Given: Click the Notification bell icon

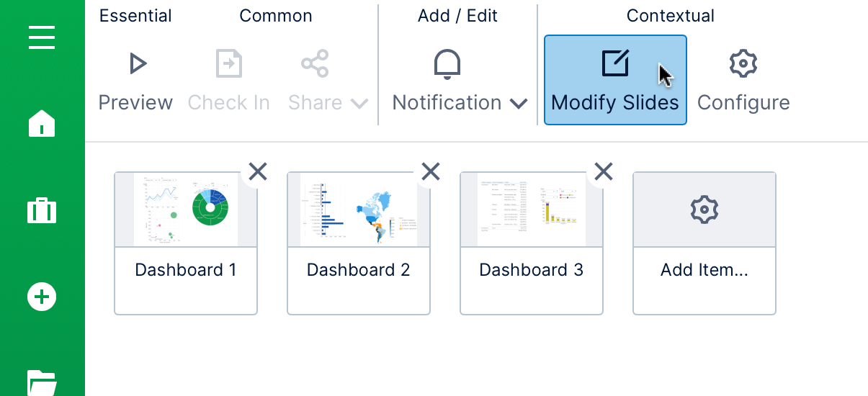Looking at the screenshot, I should 447,64.
